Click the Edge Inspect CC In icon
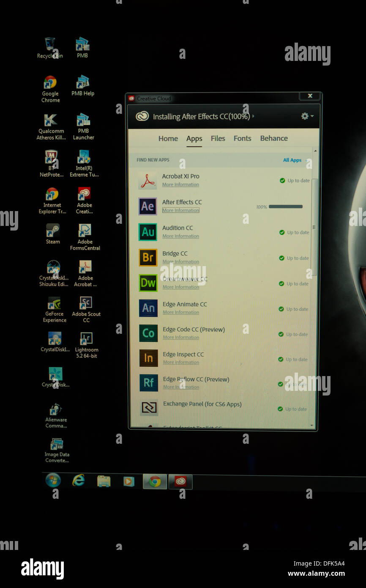Viewport: 366px width, 588px height. click(x=149, y=358)
